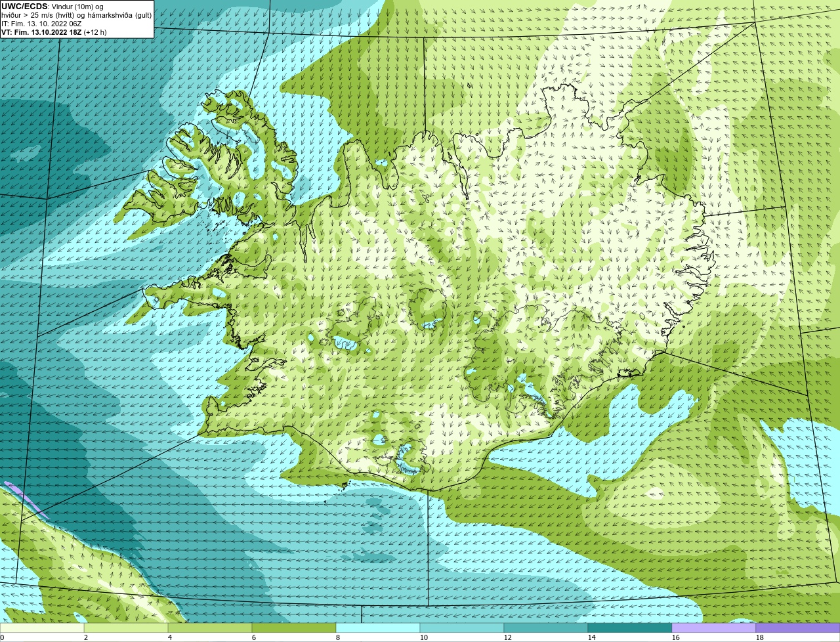The width and height of the screenshot is (840, 642).
Task: Click the legend label '12'
Action: 508,637
